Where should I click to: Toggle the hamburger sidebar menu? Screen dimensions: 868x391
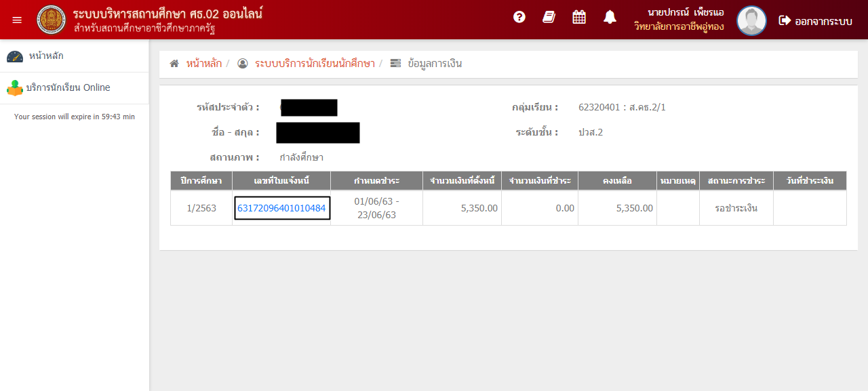click(x=17, y=20)
